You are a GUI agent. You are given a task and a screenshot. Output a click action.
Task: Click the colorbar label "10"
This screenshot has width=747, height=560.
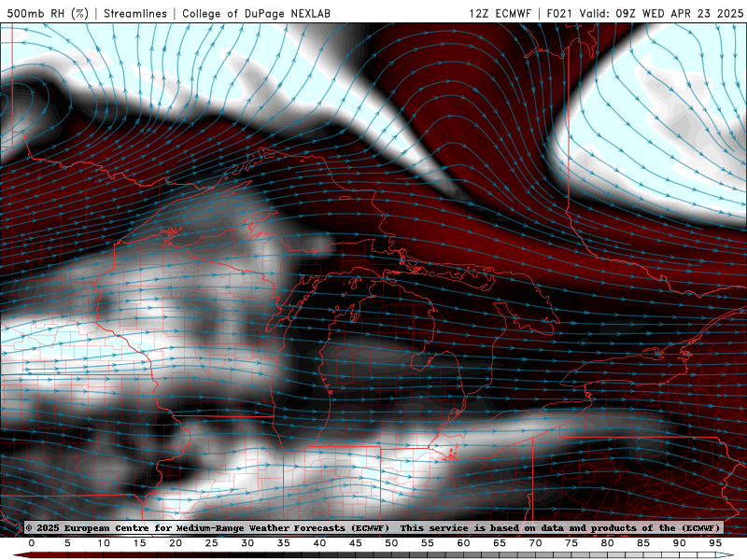pos(104,543)
